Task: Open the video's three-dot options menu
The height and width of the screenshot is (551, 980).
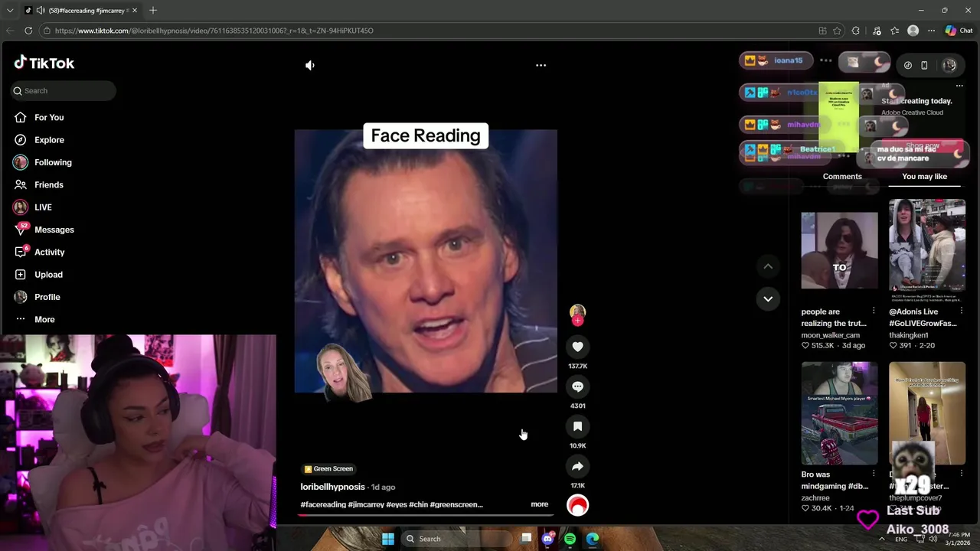Action: click(x=541, y=65)
